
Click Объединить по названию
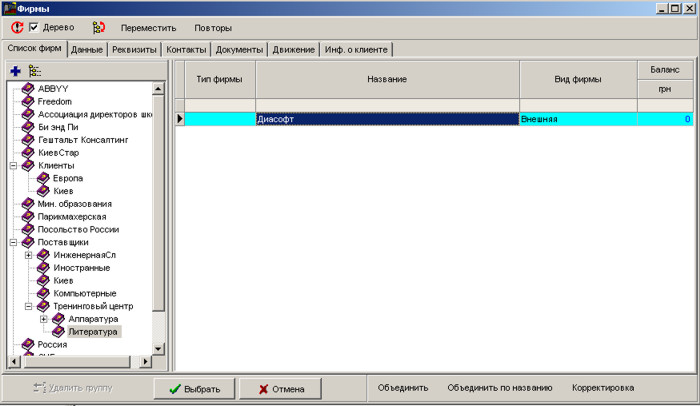pos(499,388)
